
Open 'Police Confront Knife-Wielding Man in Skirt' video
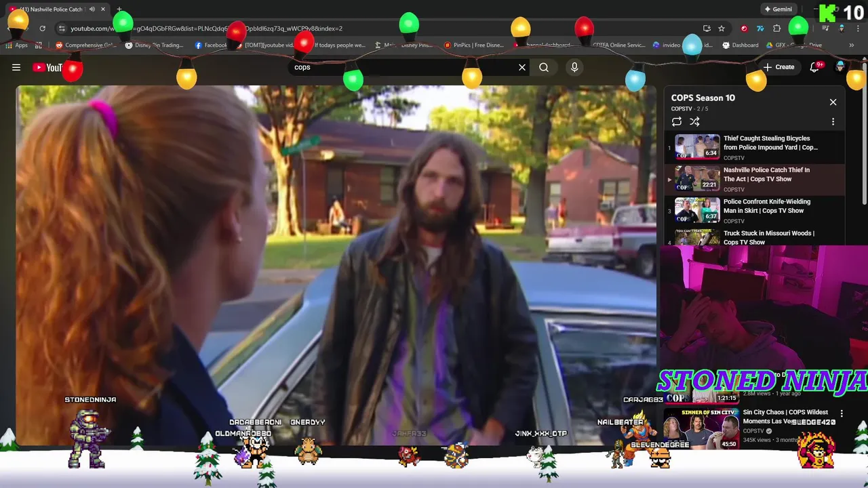pyautogui.click(x=766, y=206)
